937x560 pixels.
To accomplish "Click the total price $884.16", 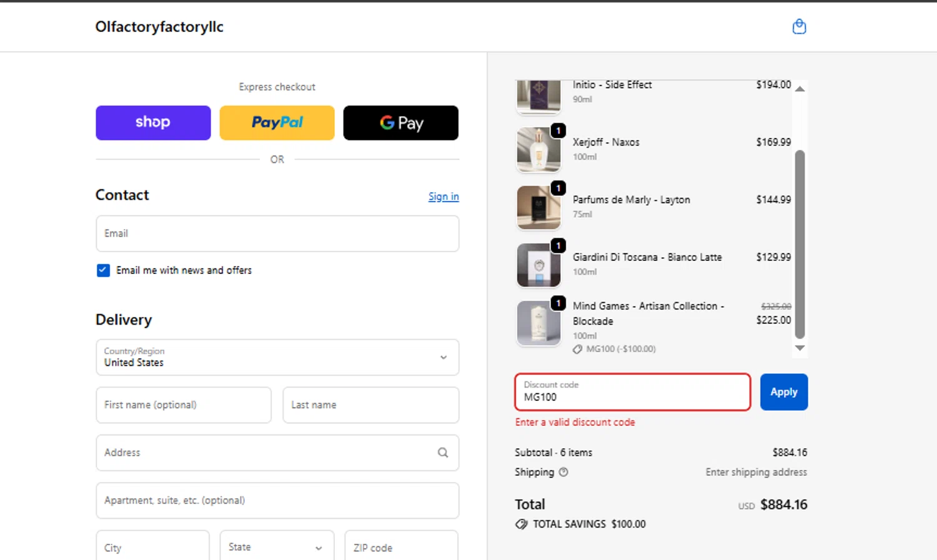I will [784, 504].
